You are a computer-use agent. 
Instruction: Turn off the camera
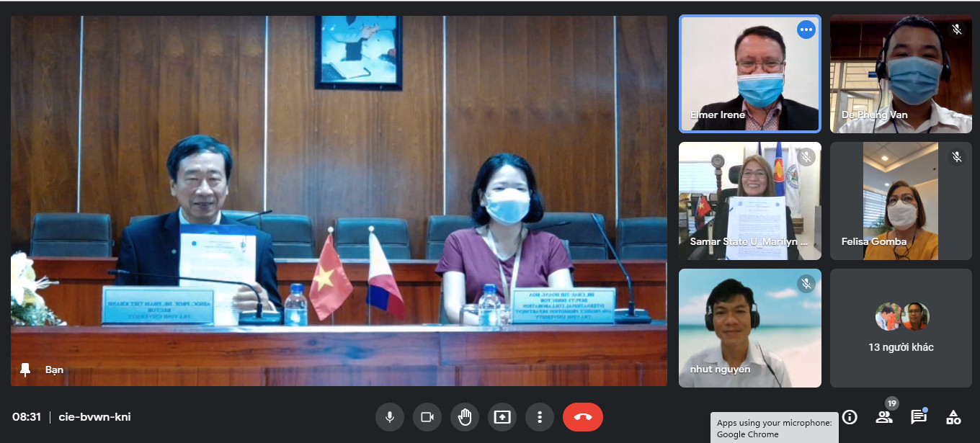pyautogui.click(x=427, y=416)
